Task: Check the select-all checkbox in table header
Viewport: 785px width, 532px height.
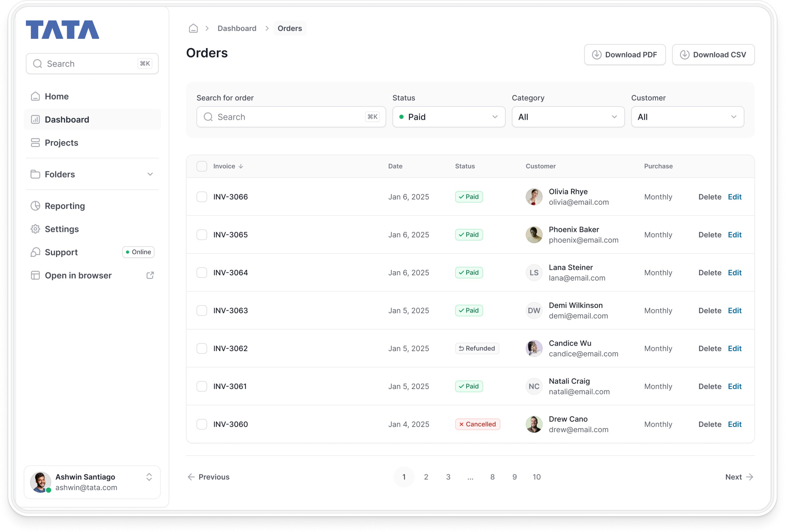Action: click(202, 166)
